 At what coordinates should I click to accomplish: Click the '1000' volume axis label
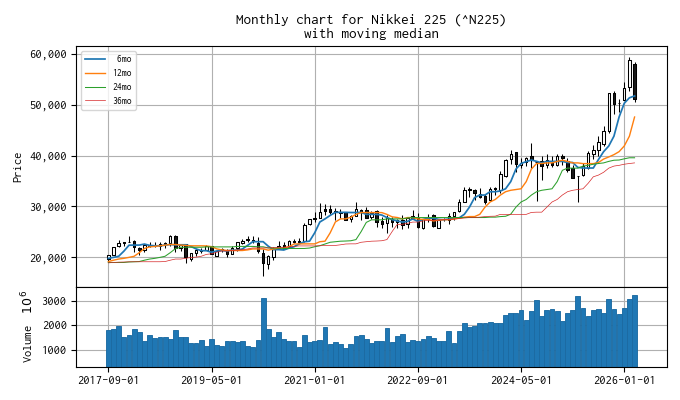tap(54, 350)
